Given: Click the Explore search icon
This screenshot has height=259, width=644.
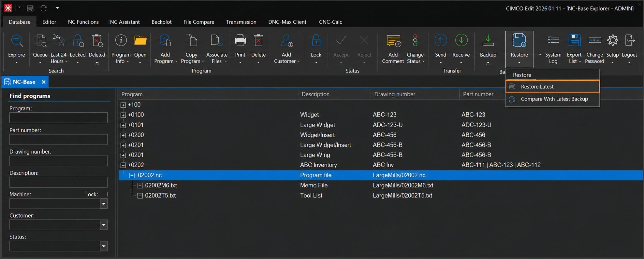Looking at the screenshot, I should (17, 41).
